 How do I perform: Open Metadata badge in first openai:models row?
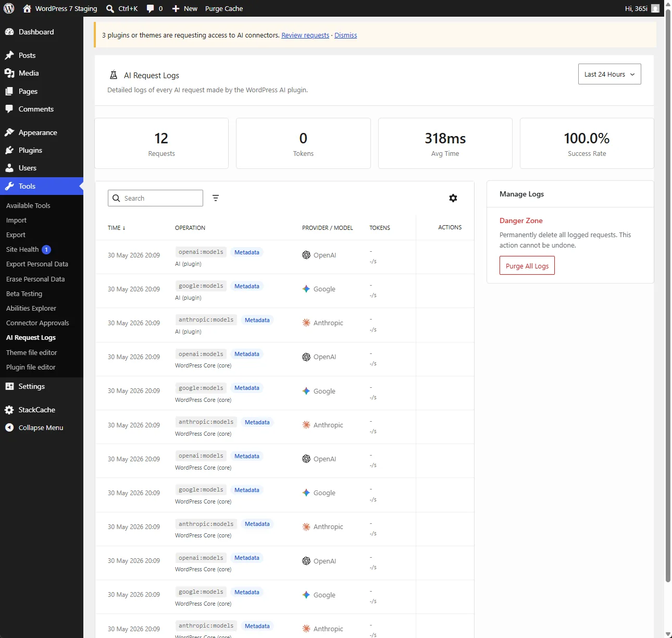coord(247,252)
